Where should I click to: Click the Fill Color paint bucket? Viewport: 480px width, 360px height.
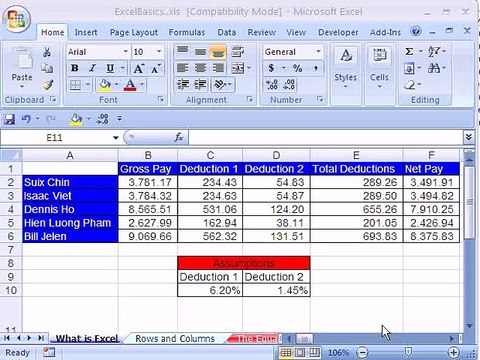click(x=105, y=85)
